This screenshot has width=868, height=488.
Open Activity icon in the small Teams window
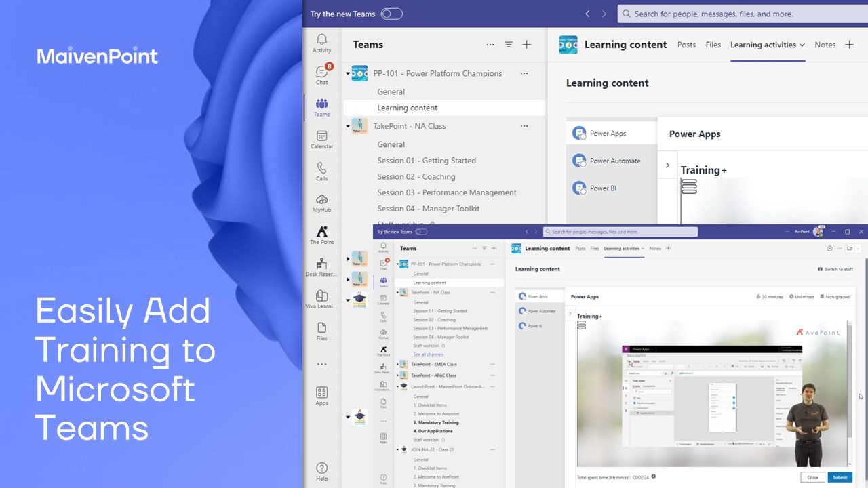pos(383,248)
